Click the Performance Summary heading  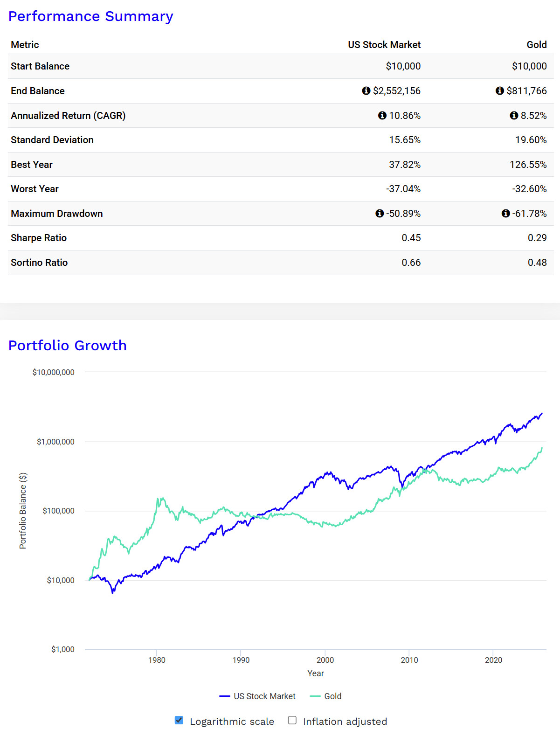tap(91, 16)
